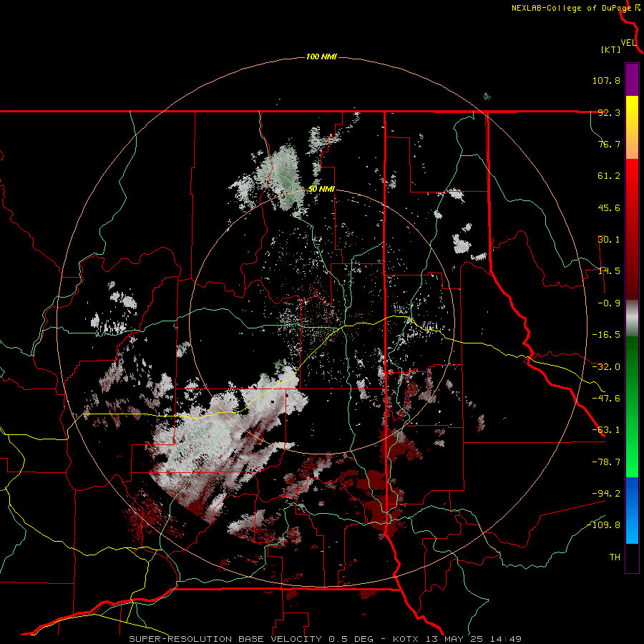
Task: Click the 30.1 velocity scale value
Action: coord(609,240)
